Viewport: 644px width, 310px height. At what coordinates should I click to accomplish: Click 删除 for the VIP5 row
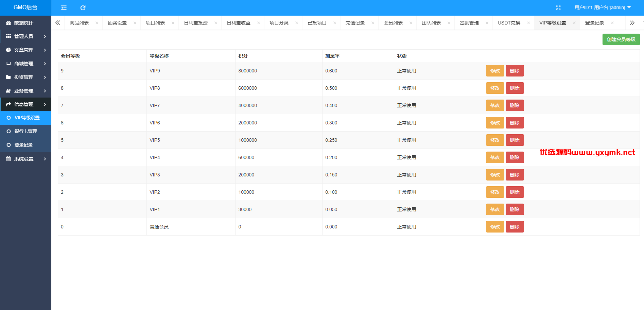pos(515,140)
